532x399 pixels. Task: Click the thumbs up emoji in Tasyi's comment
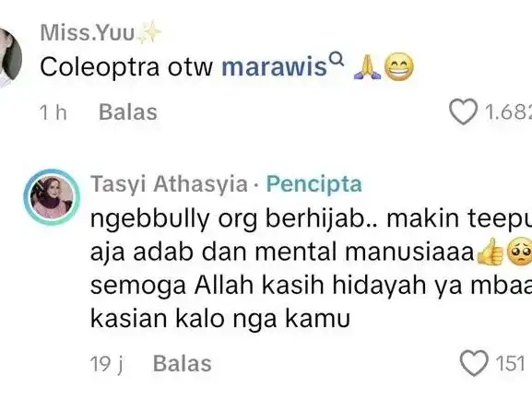click(491, 252)
